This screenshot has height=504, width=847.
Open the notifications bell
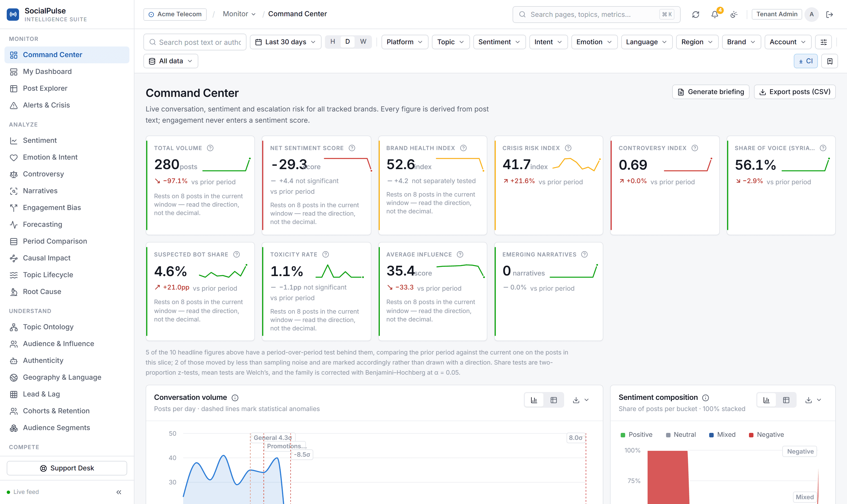(x=715, y=14)
